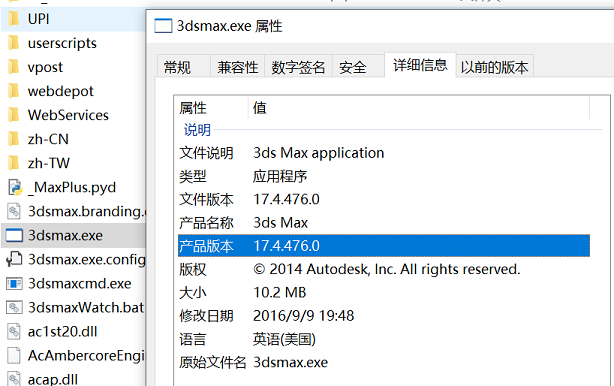Select the 类型 property row
The width and height of the screenshot is (614, 386).
click(384, 176)
